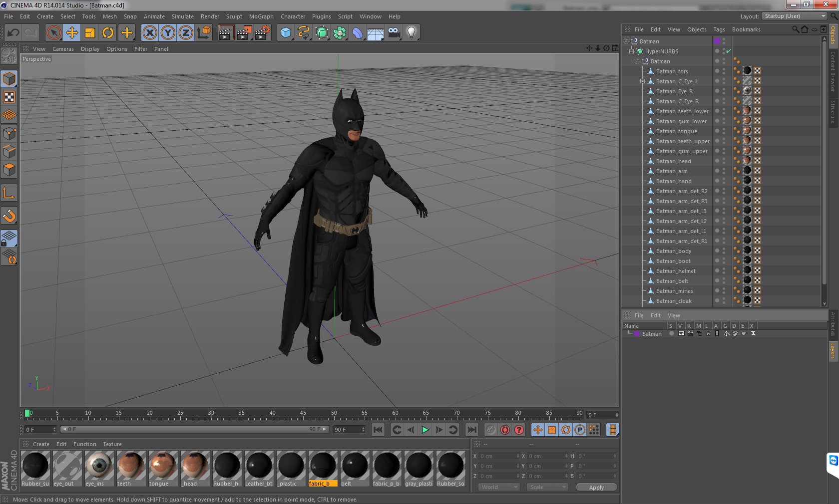Toggle X axis lock

(150, 33)
